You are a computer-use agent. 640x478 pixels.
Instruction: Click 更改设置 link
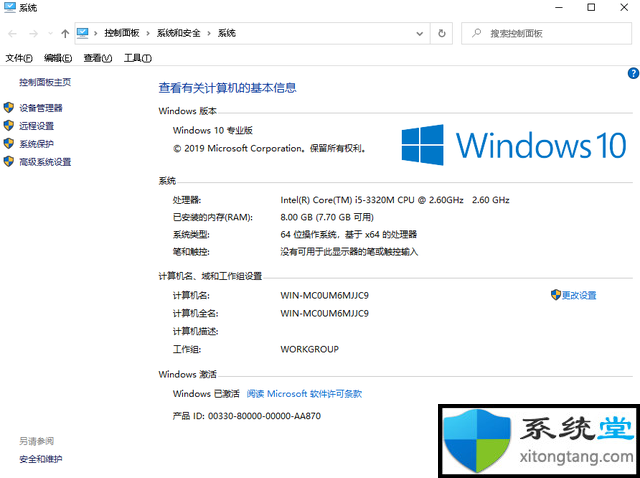(579, 295)
